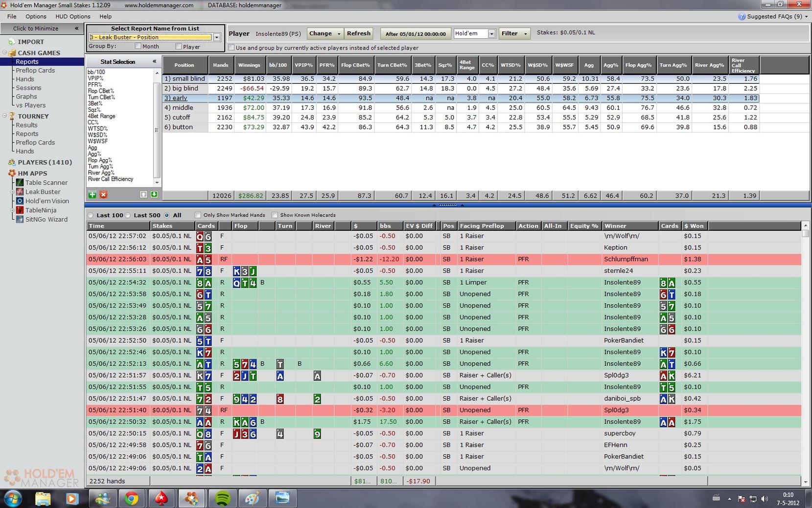Image resolution: width=812 pixels, height=508 pixels.
Task: Toggle use currently active players checkbox
Action: pos(232,48)
